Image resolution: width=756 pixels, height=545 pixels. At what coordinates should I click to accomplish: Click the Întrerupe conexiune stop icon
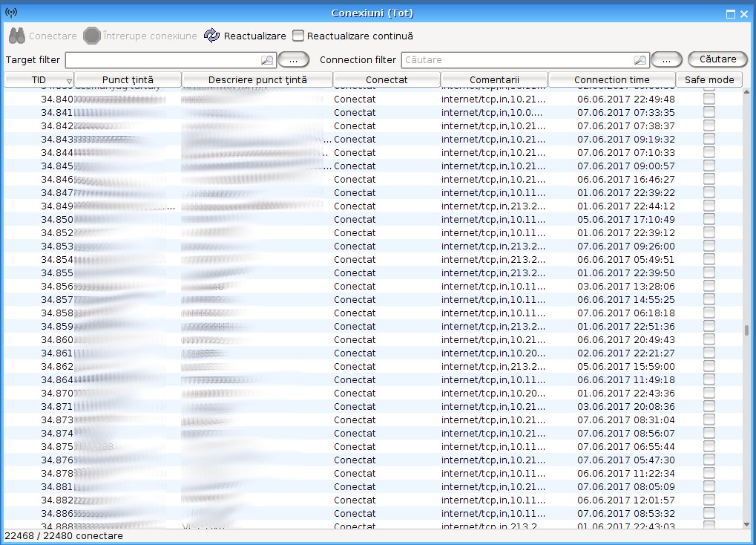(x=91, y=36)
